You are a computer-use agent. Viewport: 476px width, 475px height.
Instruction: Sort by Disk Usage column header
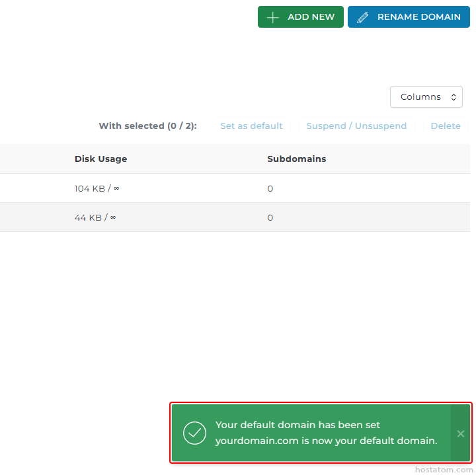pos(100,159)
